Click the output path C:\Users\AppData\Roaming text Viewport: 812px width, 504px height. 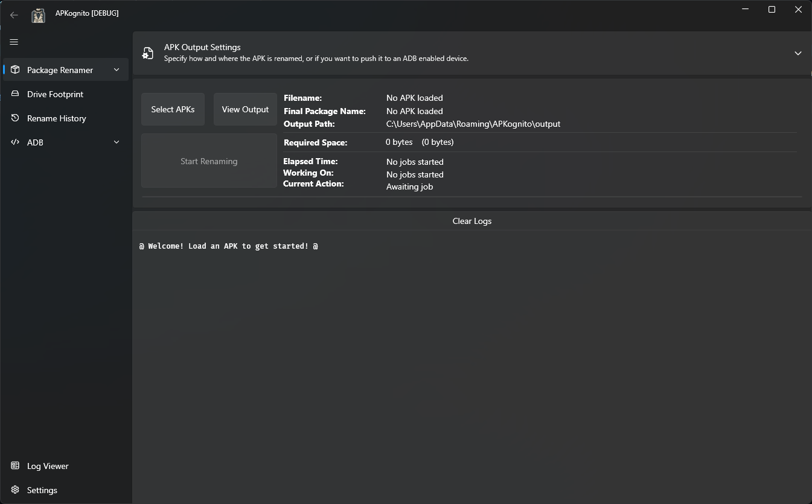tap(473, 124)
